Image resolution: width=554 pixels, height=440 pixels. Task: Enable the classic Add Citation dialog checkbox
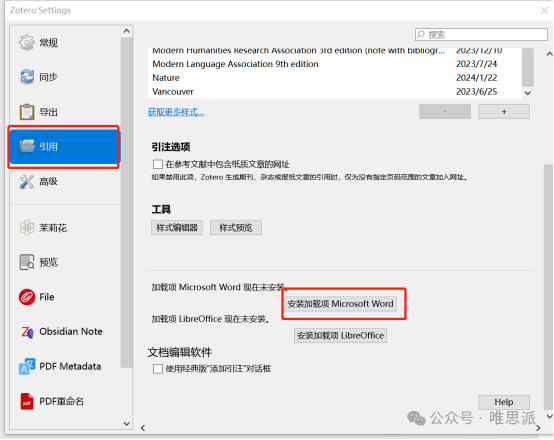tap(158, 369)
